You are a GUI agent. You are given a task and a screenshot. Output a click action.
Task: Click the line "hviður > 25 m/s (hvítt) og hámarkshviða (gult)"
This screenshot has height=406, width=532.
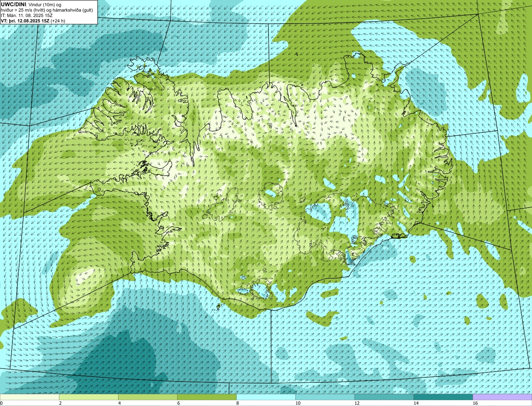tap(47, 10)
